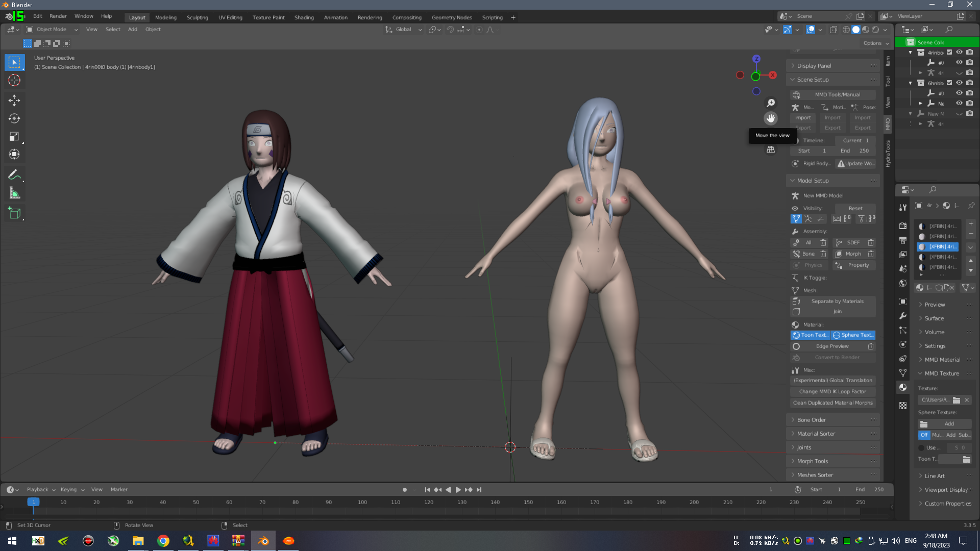The height and width of the screenshot is (551, 980).
Task: Switch to the Shading workspace tab
Action: click(304, 17)
